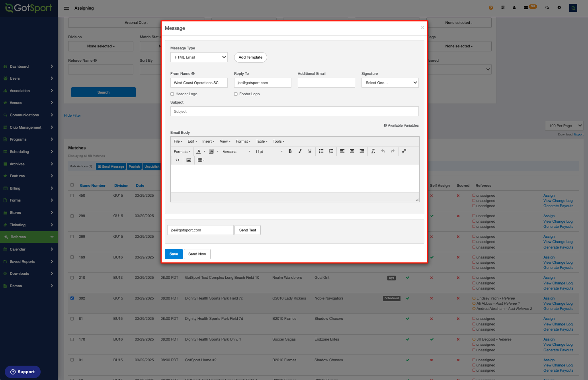Open the Edit menu in email editor
The height and width of the screenshot is (380, 588).
(192, 141)
